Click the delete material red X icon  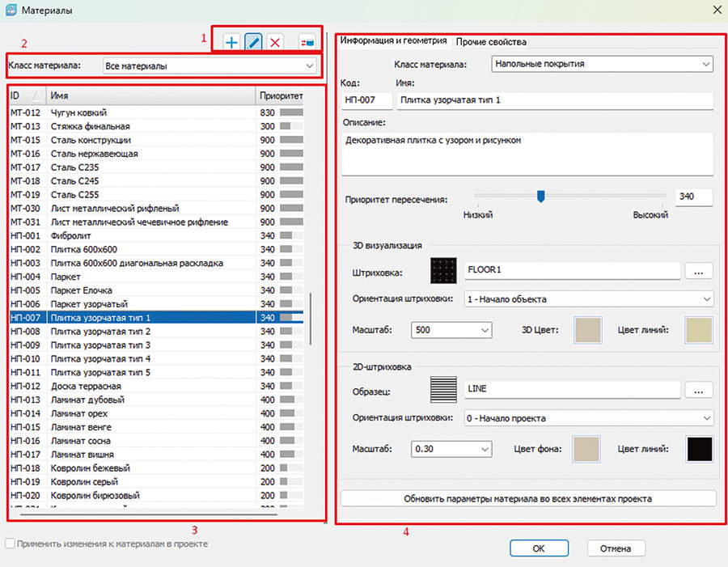pyautogui.click(x=276, y=42)
